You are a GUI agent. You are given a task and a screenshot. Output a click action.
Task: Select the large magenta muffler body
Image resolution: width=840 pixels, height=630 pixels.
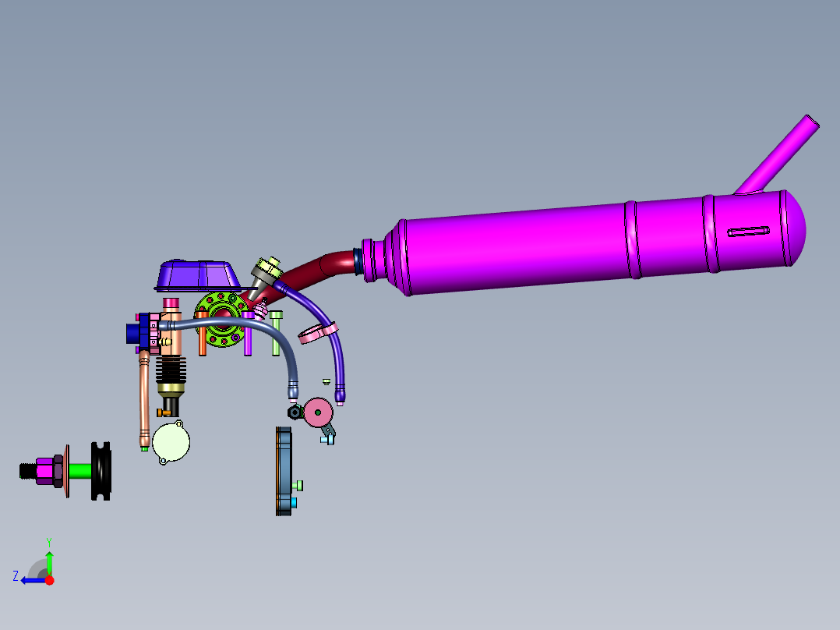tap(584, 243)
